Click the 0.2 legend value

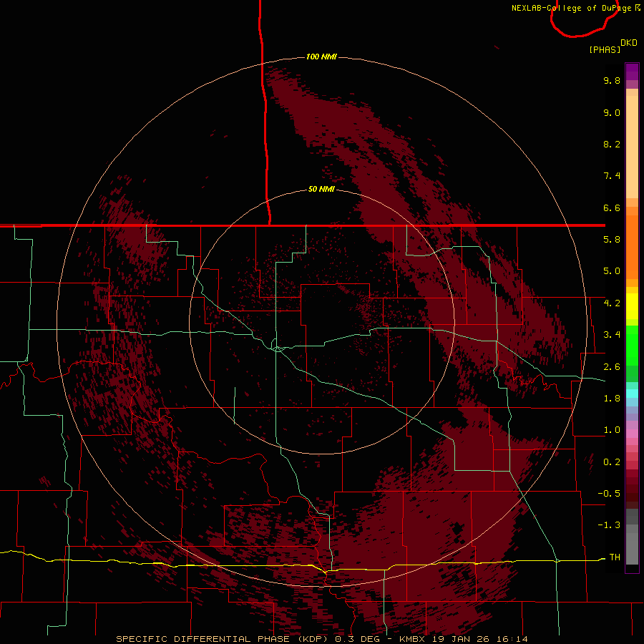612,462
